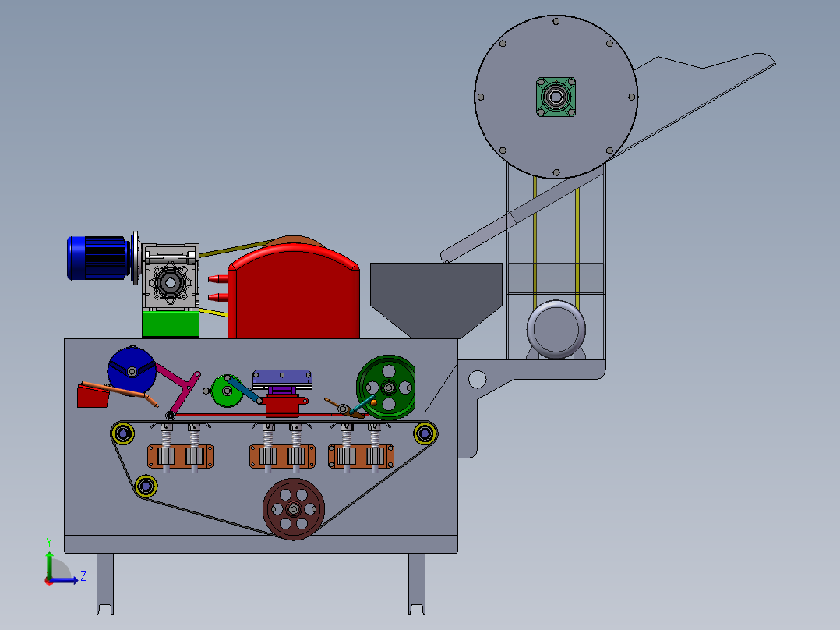Select the lower red nozzle cone
Viewport: 840px width, 630px height.
pyautogui.click(x=217, y=297)
